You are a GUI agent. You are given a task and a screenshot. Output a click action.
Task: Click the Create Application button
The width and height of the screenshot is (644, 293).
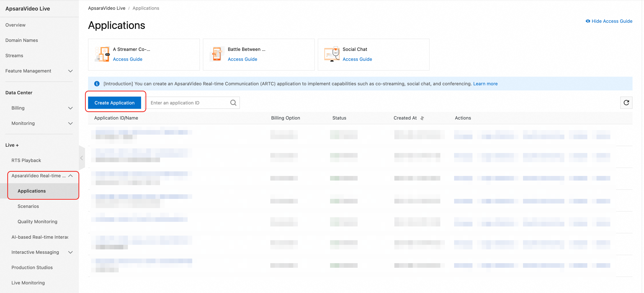pyautogui.click(x=114, y=103)
